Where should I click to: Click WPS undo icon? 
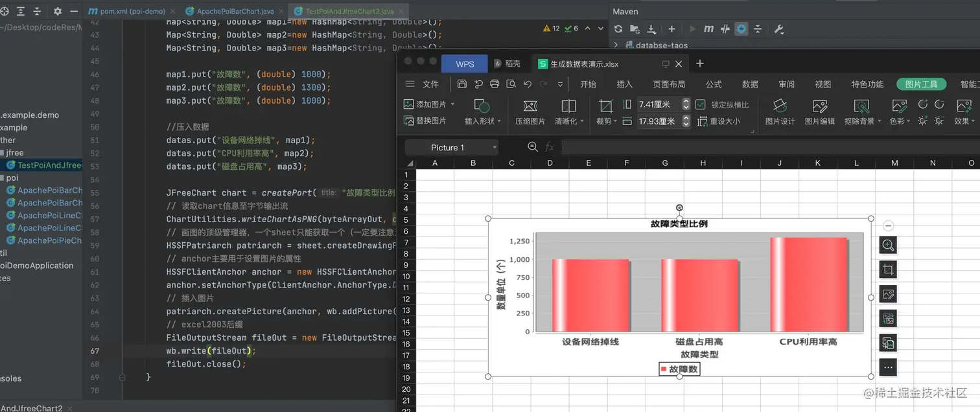point(528,84)
